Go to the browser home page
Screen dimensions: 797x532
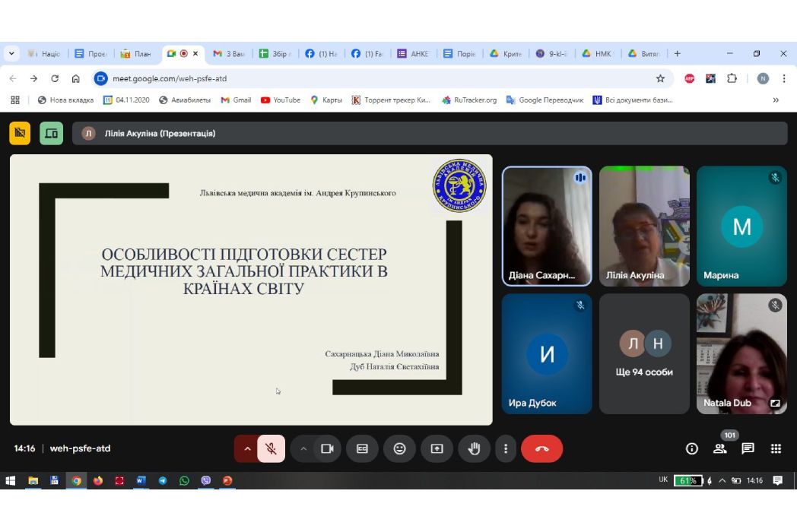(76, 79)
